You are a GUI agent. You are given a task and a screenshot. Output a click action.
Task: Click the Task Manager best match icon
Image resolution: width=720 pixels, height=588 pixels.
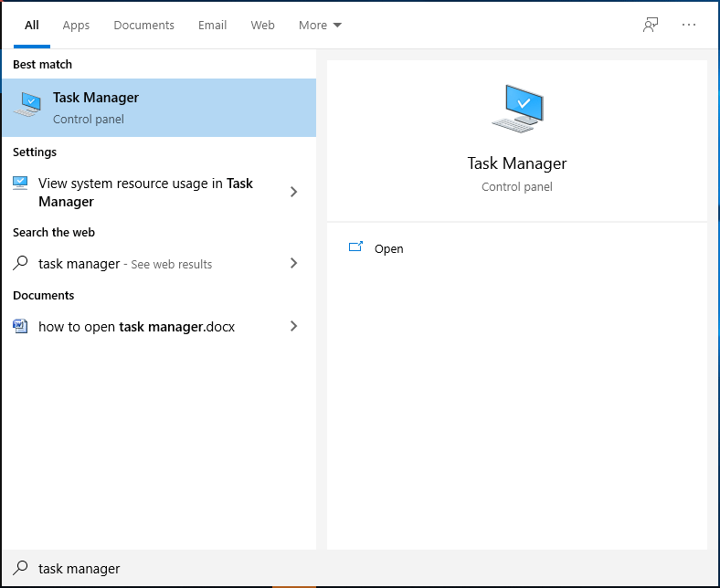pos(27,104)
